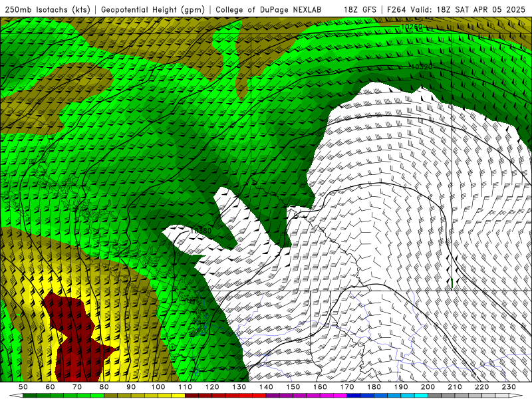Click the 100 value on the color scale

158,387
